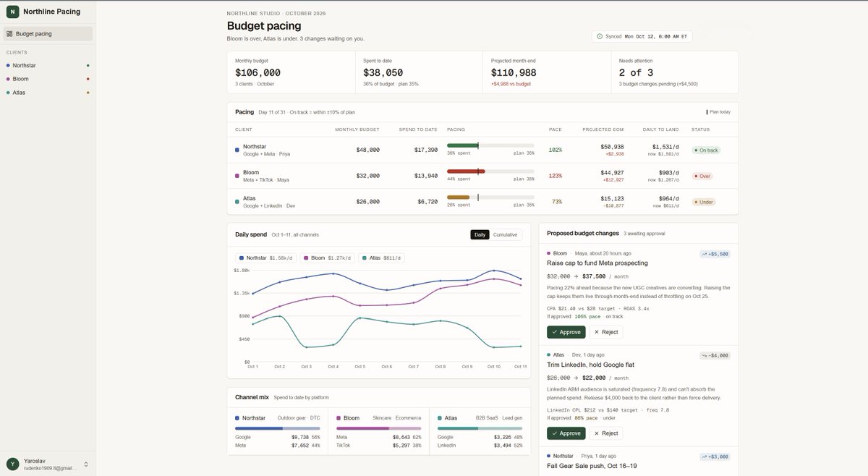Expand the user account menu chevron
The width and height of the screenshot is (868, 476).
point(86,464)
